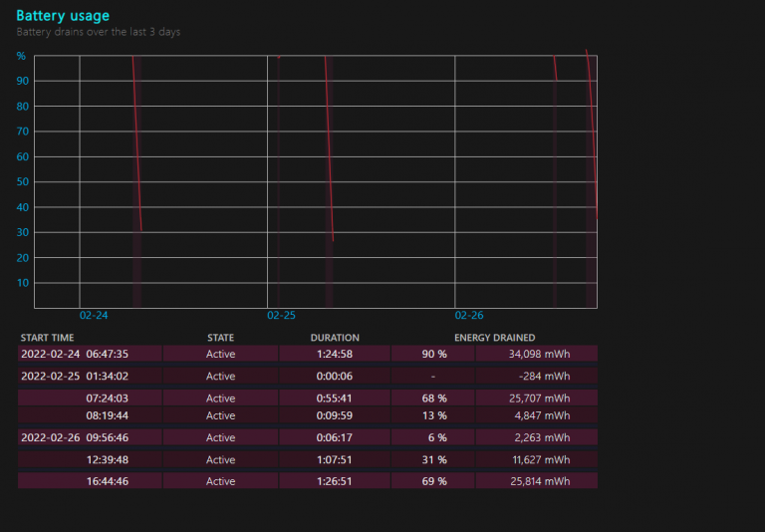The width and height of the screenshot is (765, 532).
Task: Select the 2022-02-25 01:34:02 start time entry
Action: [75, 377]
